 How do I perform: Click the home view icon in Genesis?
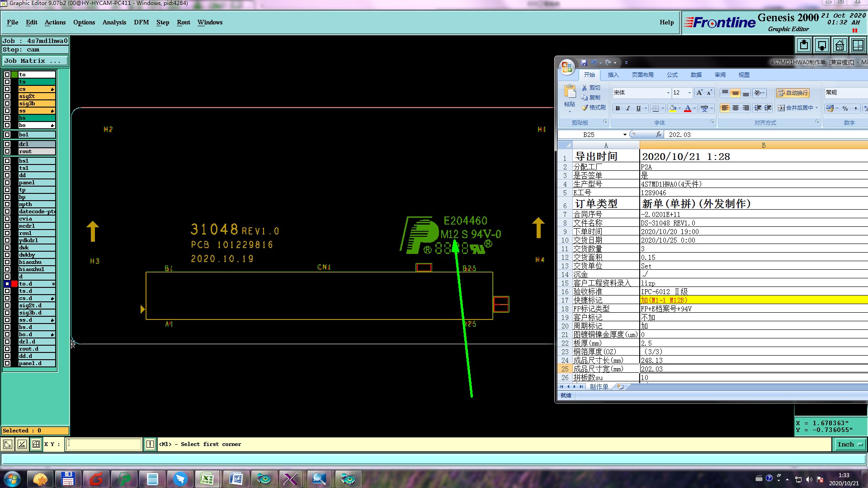840,46
